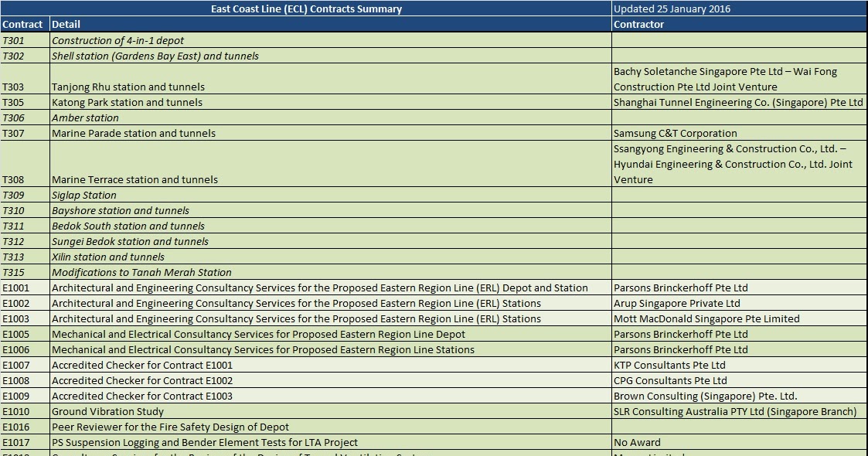This screenshot has width=868, height=456.
Task: Click contract cell E1003
Action: tap(25, 318)
